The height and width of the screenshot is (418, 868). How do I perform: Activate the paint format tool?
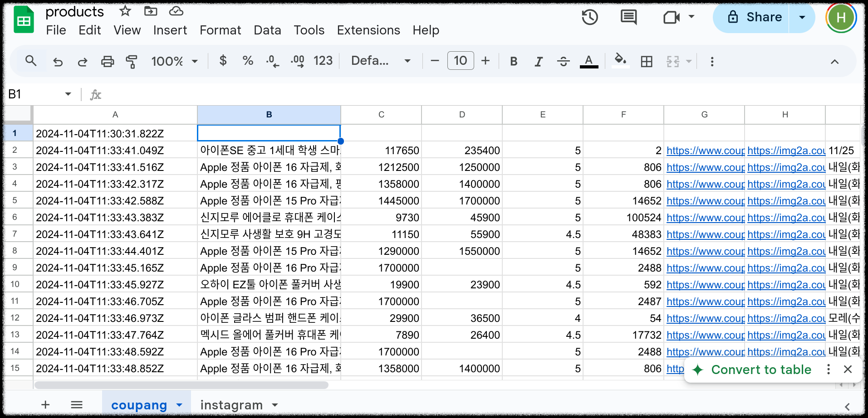point(132,61)
